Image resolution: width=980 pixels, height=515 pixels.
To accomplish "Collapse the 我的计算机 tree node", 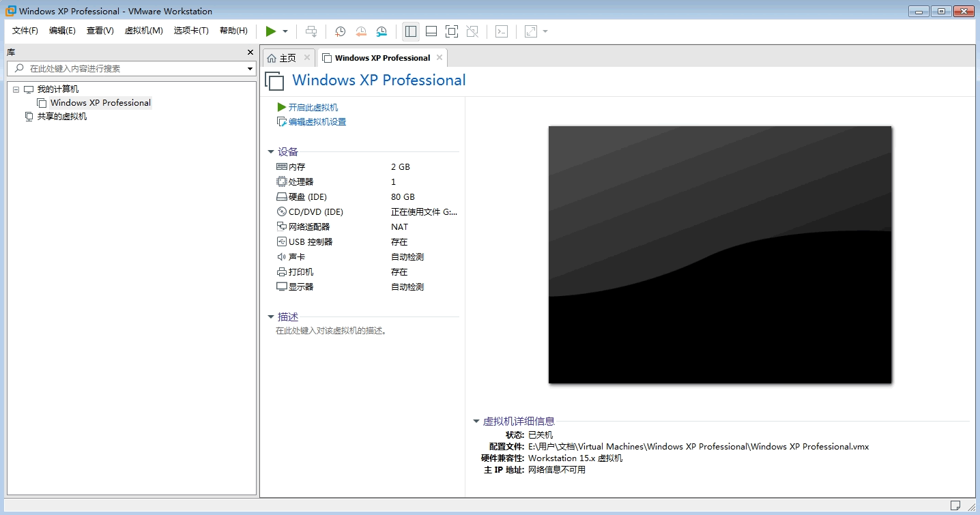I will [16, 89].
